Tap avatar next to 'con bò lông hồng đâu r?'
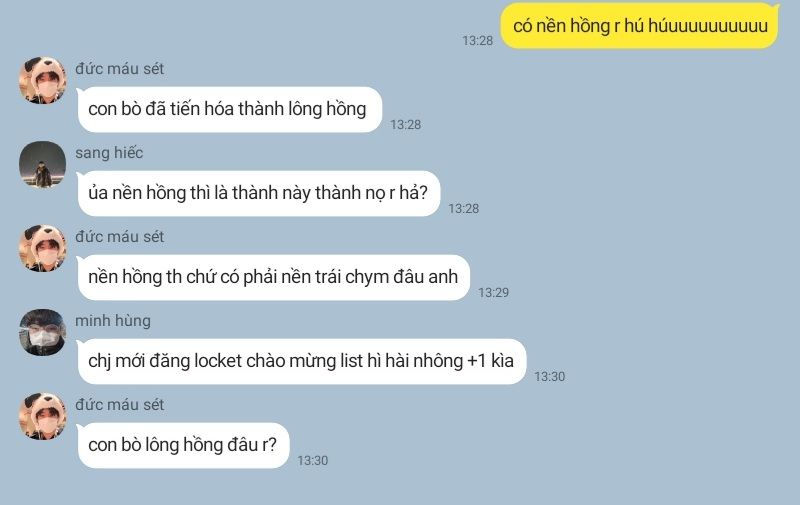Image resolution: width=800 pixels, height=505 pixels. click(x=42, y=416)
